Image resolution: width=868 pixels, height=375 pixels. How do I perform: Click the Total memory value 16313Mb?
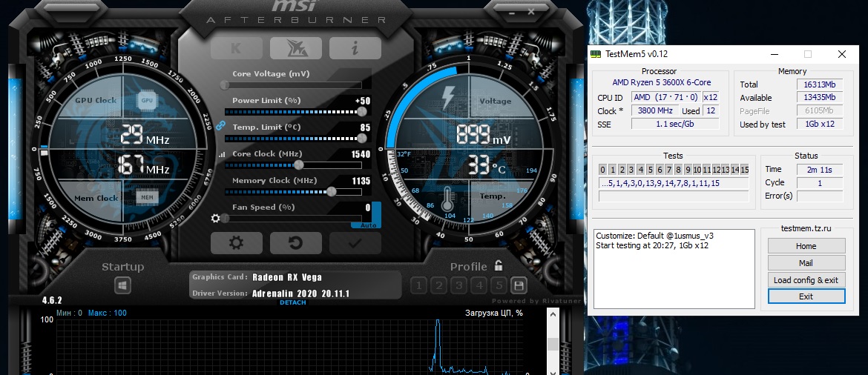(x=820, y=84)
